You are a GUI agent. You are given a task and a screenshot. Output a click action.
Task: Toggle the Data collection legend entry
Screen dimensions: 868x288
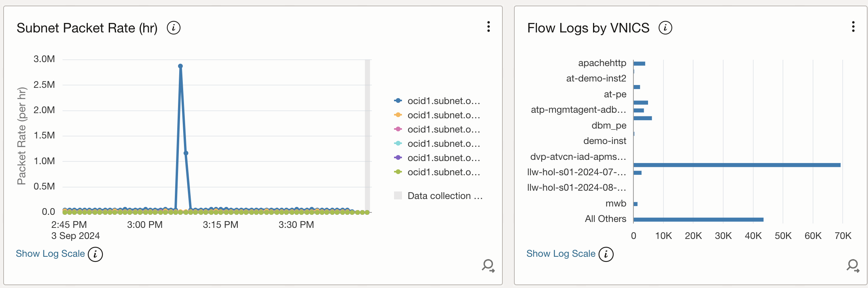445,196
